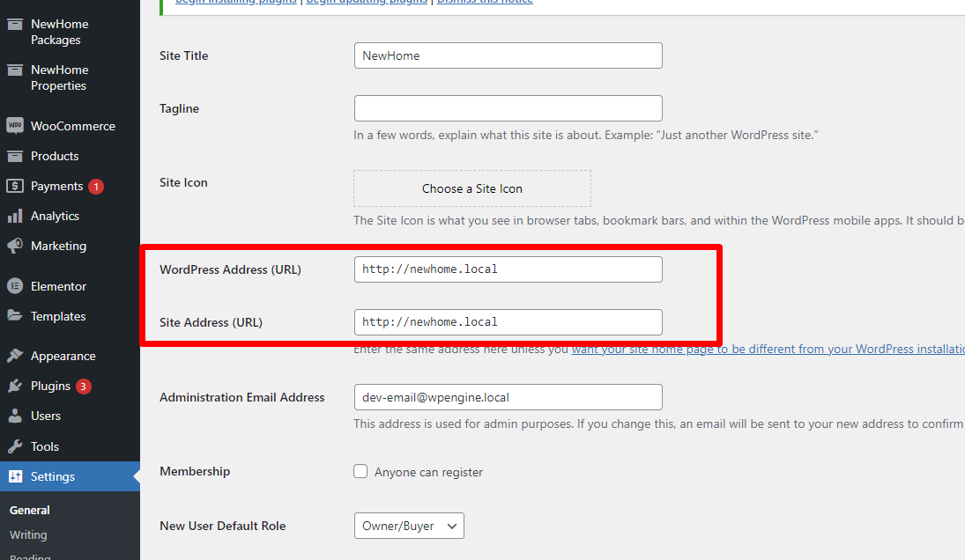The width and height of the screenshot is (965, 560).
Task: Click the Plugins plug icon
Action: [x=15, y=386]
